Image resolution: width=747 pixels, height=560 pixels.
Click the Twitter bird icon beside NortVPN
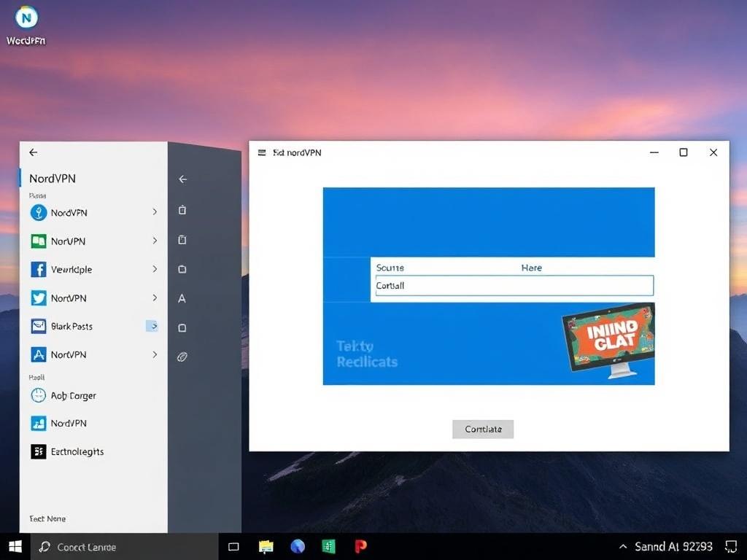pyautogui.click(x=39, y=297)
